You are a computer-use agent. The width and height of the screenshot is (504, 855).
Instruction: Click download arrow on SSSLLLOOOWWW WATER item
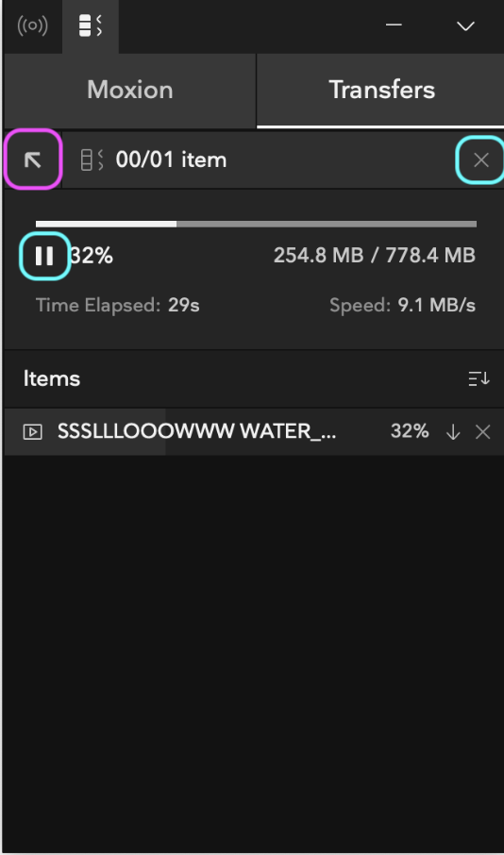coord(453,432)
